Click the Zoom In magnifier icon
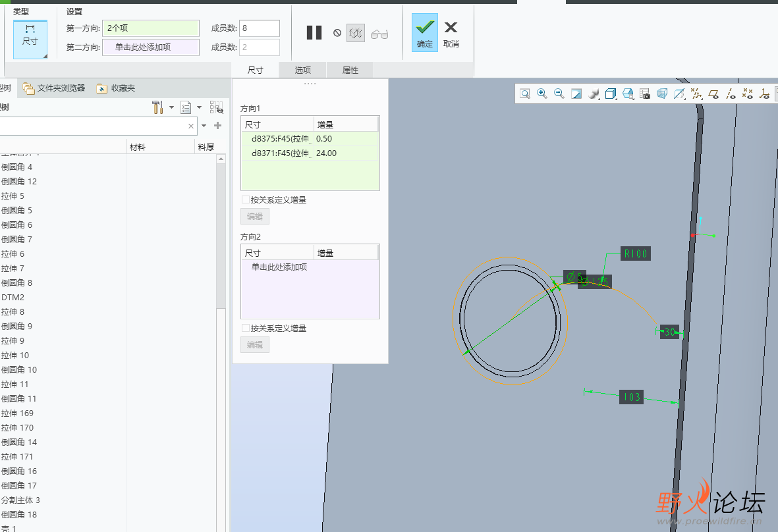Viewport: 778px width, 532px height. tap(542, 93)
